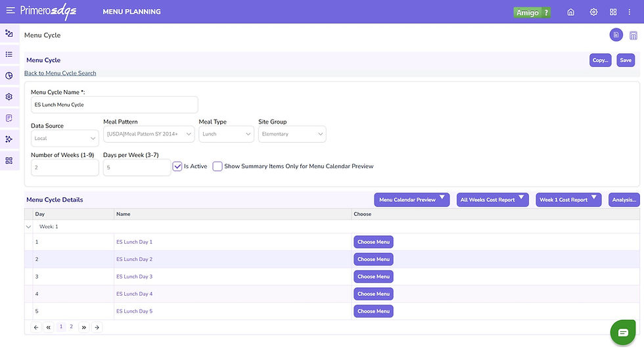The image size is (644, 351).
Task: Open the hamburger navigation menu
Action: tap(11, 11)
